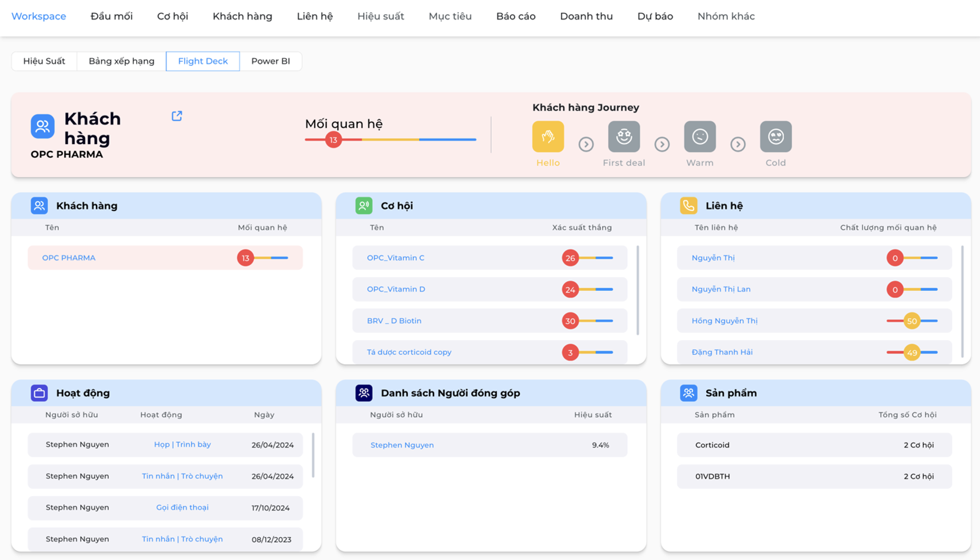Screen dimensions: 980x560
Task: Select the First deal journey stage icon
Action: [x=624, y=137]
